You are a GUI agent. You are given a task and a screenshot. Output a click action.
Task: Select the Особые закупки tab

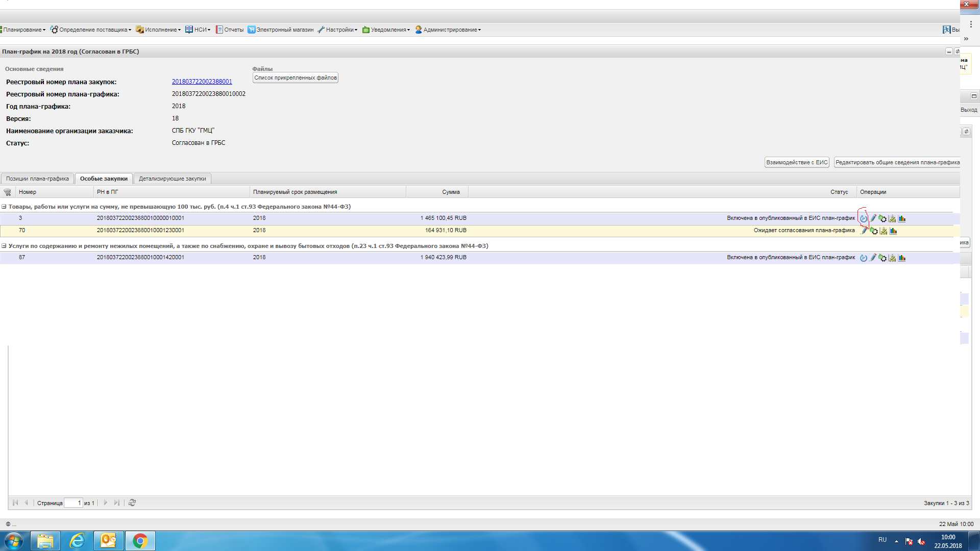pyautogui.click(x=104, y=179)
